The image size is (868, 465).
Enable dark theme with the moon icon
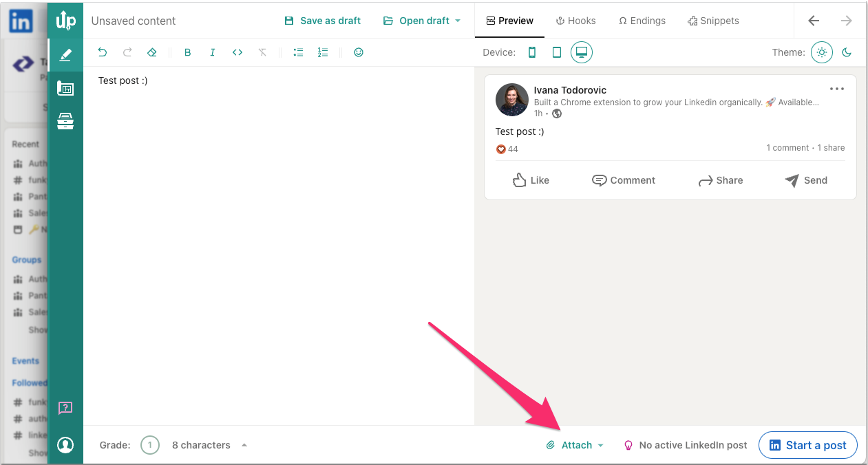tap(847, 52)
